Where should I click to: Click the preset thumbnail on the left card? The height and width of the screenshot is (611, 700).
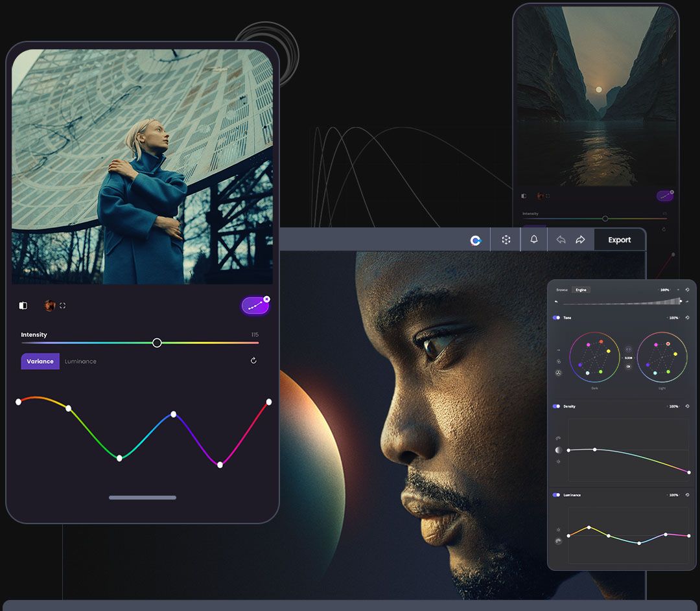pos(49,306)
